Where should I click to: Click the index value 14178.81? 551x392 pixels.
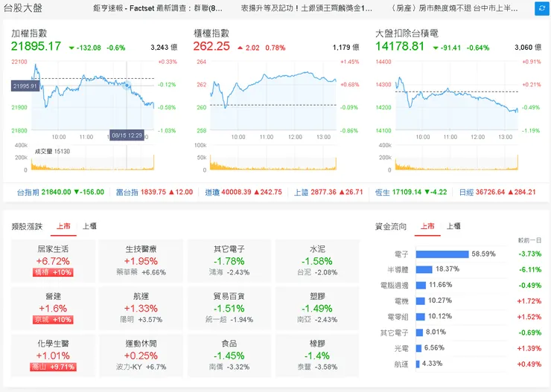click(400, 46)
